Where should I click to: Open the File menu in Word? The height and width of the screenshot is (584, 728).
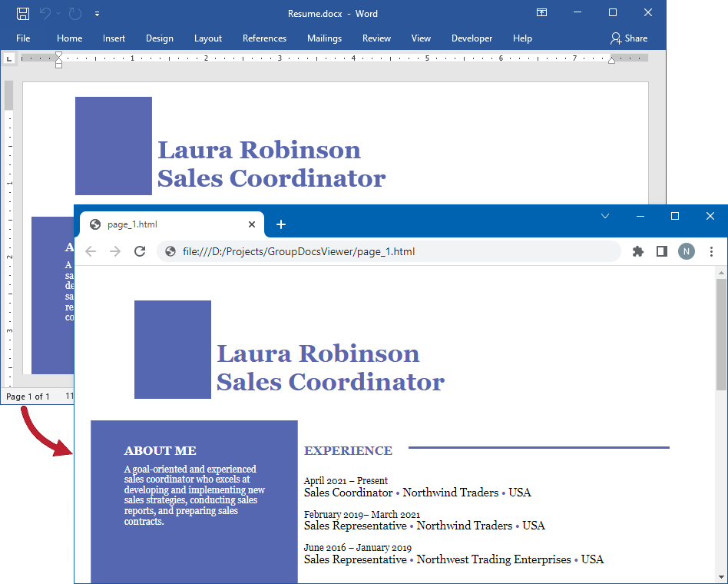point(23,38)
